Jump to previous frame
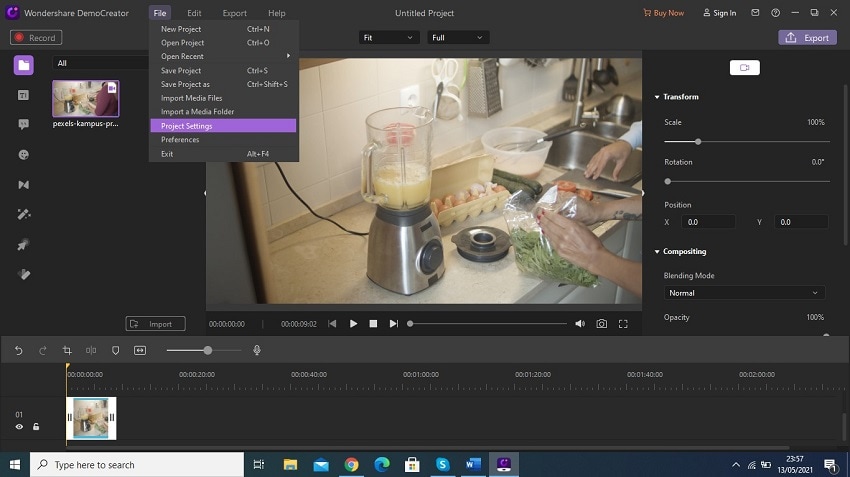The width and height of the screenshot is (850, 477). pos(332,324)
